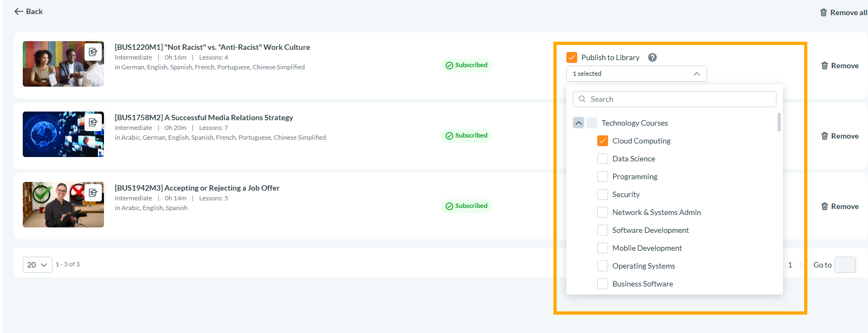
Task: Open A Successful Media Relations Strategy title
Action: [204, 117]
